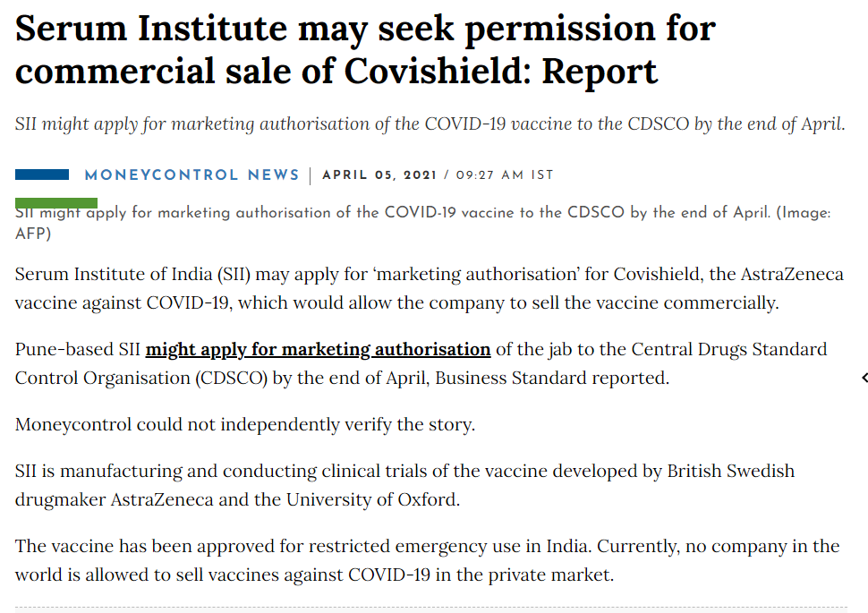Click the 'APRIL 05, 2021' publish date
This screenshot has width=868, height=613.
coord(379,175)
